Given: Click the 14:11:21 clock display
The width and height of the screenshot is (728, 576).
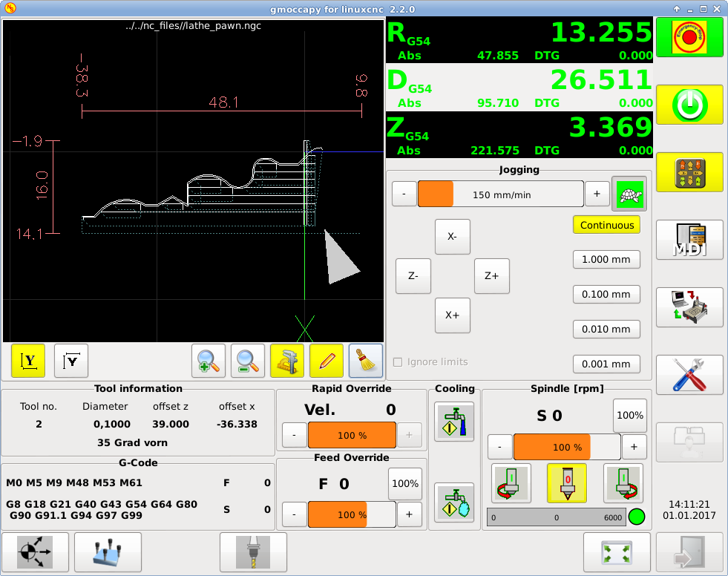Looking at the screenshot, I should click(x=689, y=504).
